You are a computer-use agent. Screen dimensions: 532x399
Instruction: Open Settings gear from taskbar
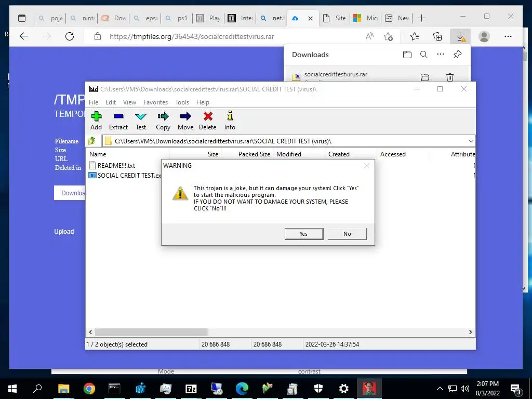pyautogui.click(x=344, y=389)
